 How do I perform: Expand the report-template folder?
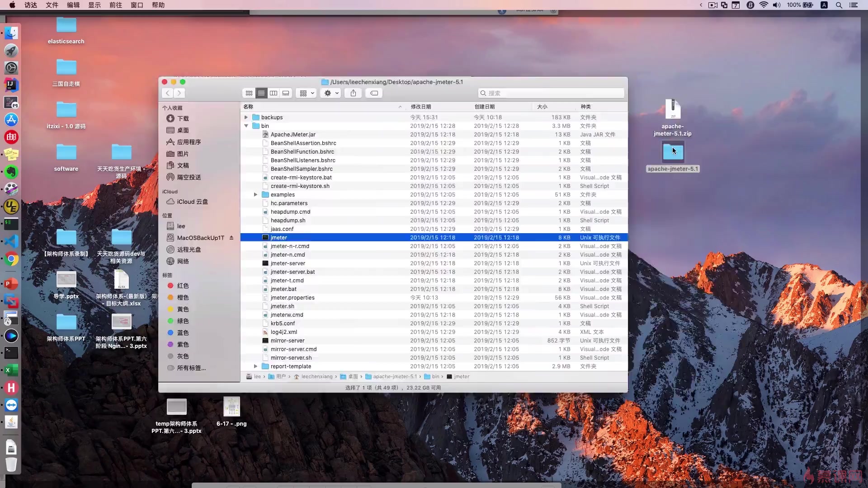click(x=255, y=366)
